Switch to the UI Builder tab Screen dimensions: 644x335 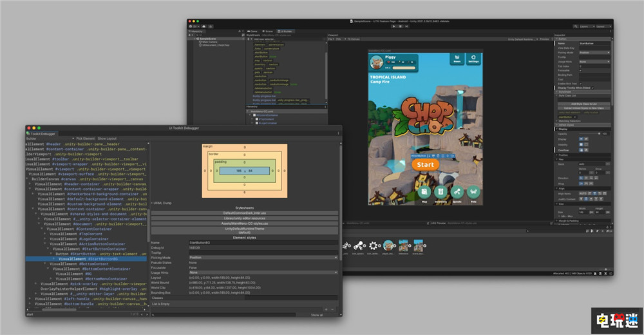[x=286, y=31]
